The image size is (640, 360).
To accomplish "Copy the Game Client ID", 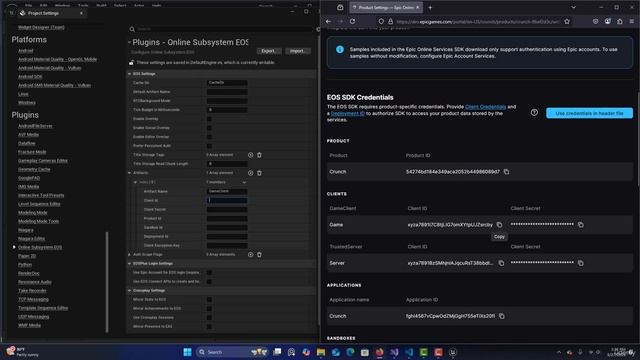I will coord(499,225).
